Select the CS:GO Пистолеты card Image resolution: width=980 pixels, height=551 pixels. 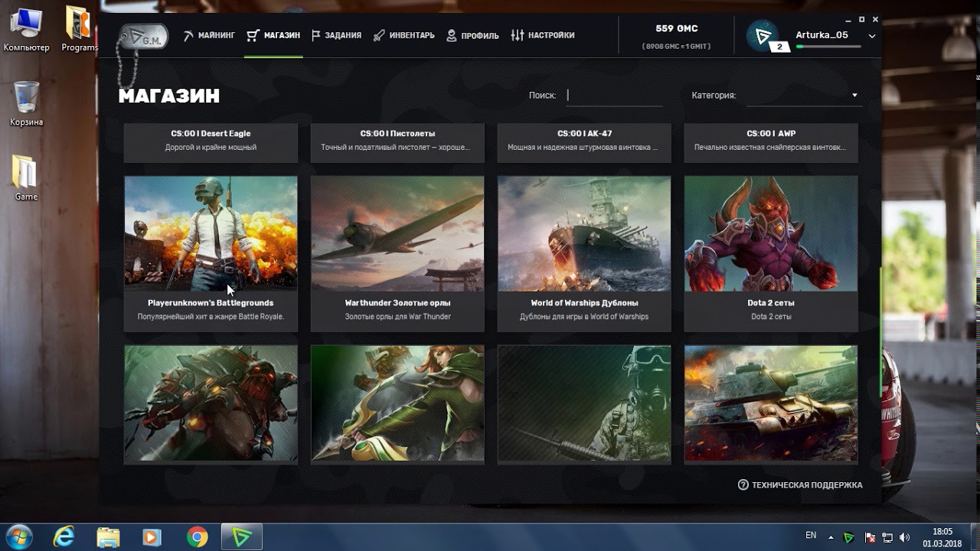(x=397, y=142)
